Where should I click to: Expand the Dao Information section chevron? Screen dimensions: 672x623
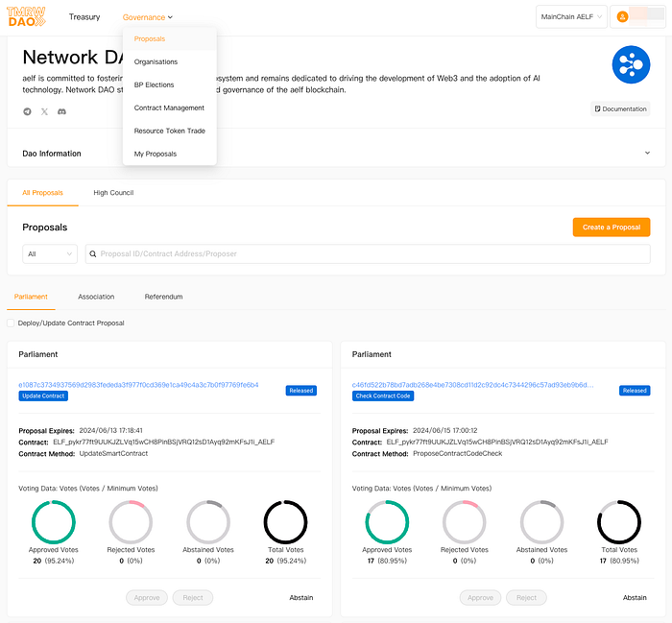[647, 153]
